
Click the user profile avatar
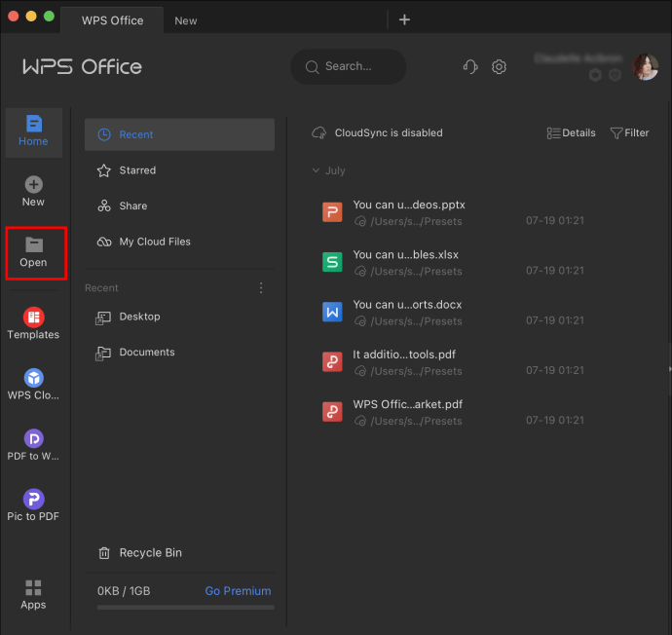pyautogui.click(x=645, y=67)
